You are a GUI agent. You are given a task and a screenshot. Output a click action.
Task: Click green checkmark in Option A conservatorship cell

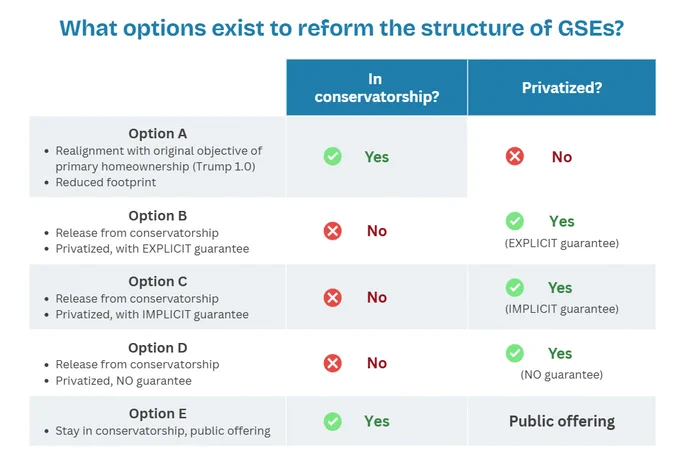333,157
